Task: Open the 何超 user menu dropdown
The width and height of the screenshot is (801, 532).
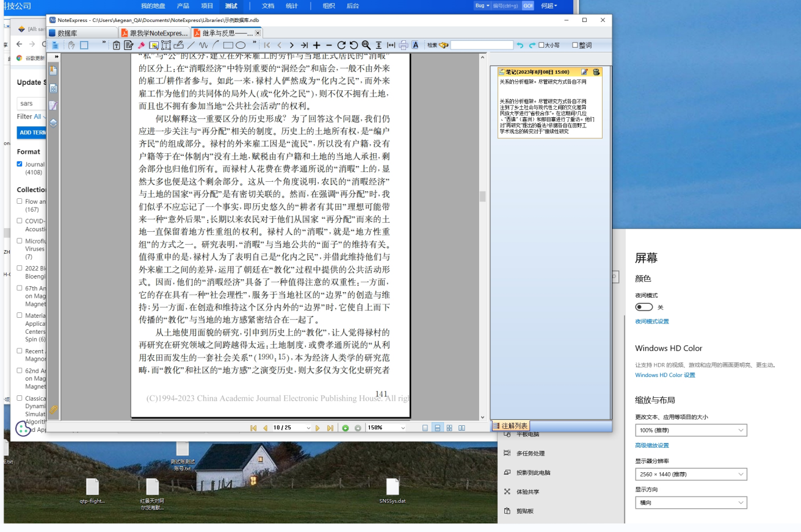Action: click(549, 5)
